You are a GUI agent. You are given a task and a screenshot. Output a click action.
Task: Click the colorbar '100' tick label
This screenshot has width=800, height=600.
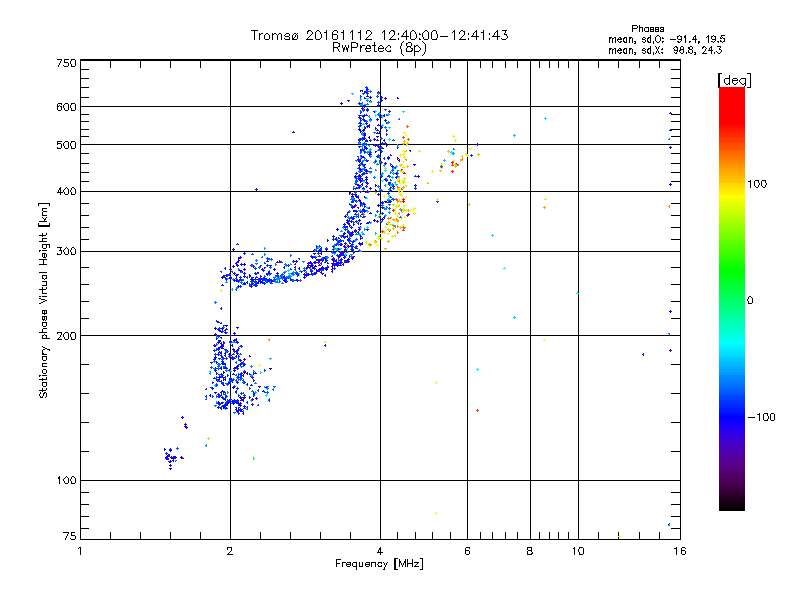(757, 184)
